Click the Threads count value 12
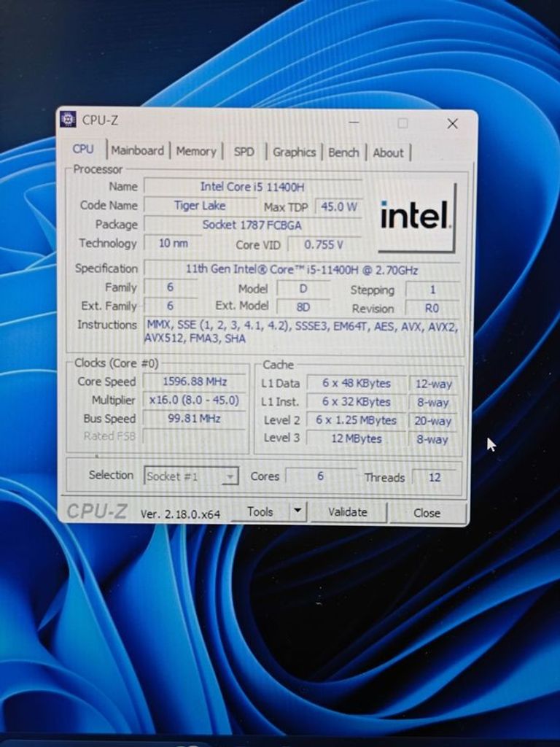Screen dimensions: 560x747 435,477
